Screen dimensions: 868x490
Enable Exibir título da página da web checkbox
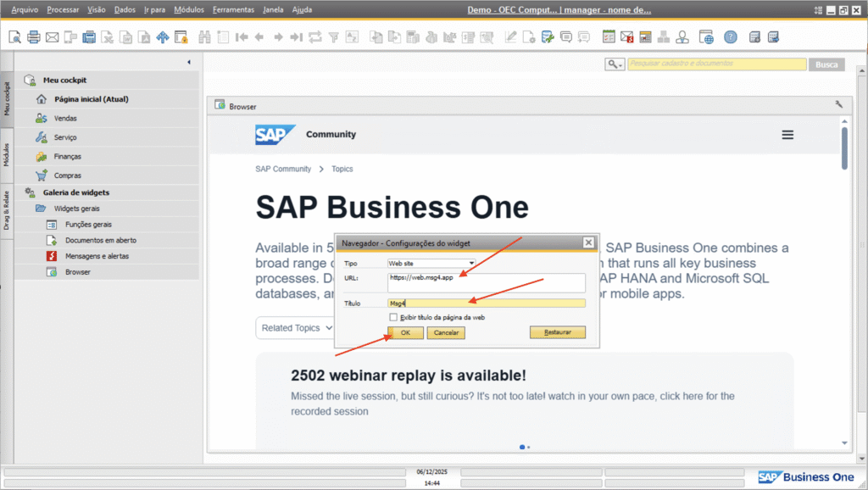(x=393, y=317)
